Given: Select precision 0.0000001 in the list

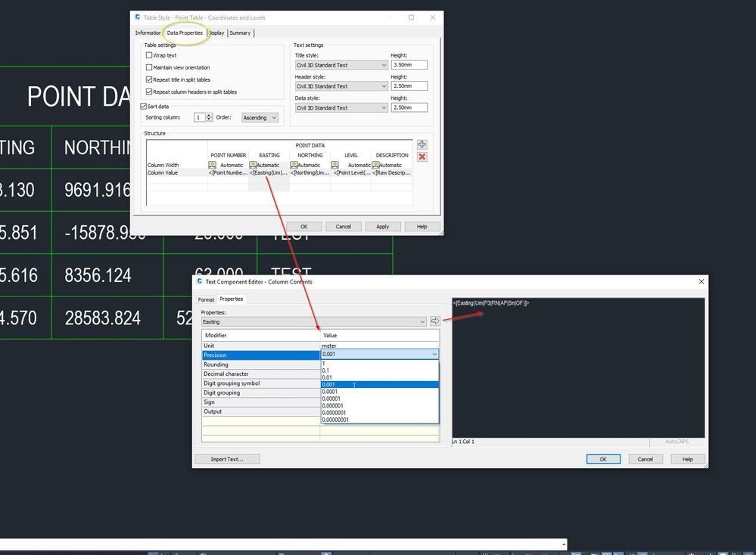Looking at the screenshot, I should (380, 412).
